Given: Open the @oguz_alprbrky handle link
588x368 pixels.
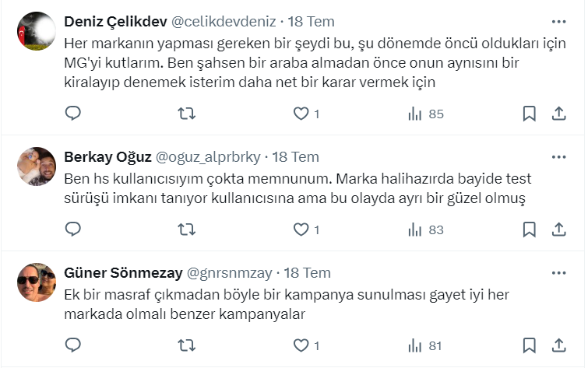Looking at the screenshot, I should point(209,156).
